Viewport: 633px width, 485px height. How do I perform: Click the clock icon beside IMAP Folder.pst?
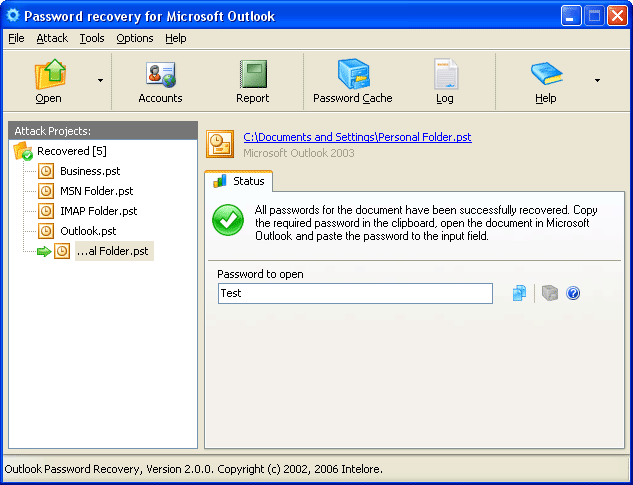click(46, 211)
